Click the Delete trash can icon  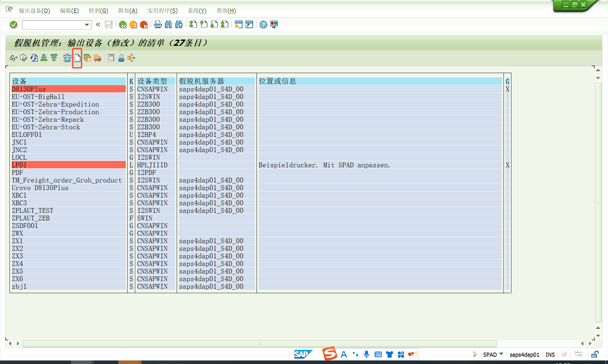(x=67, y=58)
